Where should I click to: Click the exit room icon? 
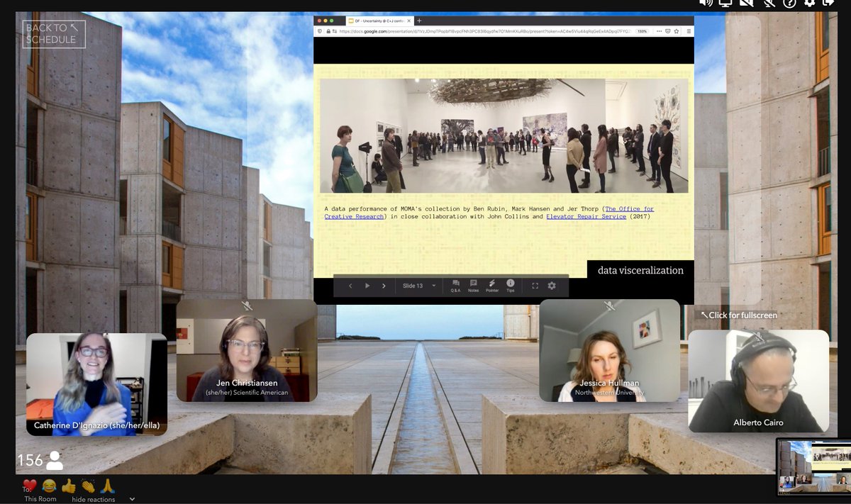coord(829,3)
